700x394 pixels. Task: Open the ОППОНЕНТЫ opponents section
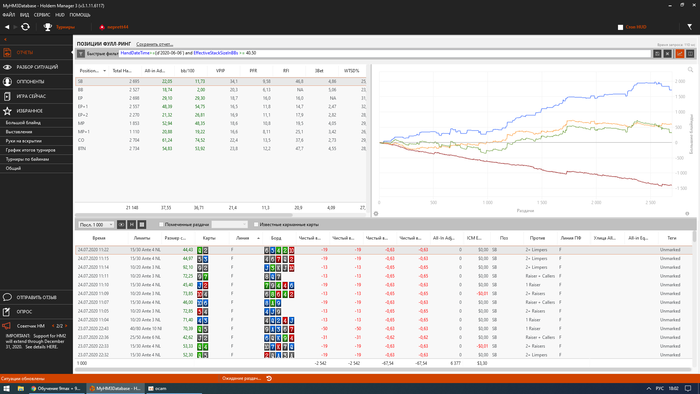(x=36, y=82)
